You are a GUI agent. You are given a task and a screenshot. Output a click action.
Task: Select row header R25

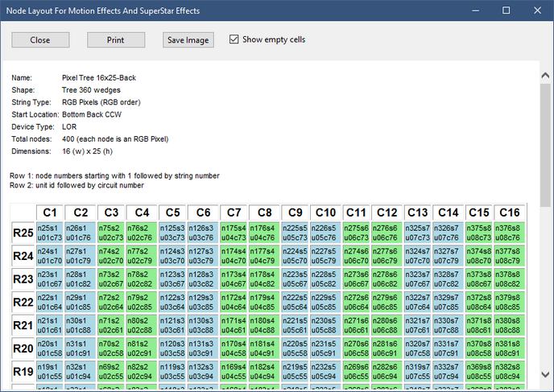point(23,233)
